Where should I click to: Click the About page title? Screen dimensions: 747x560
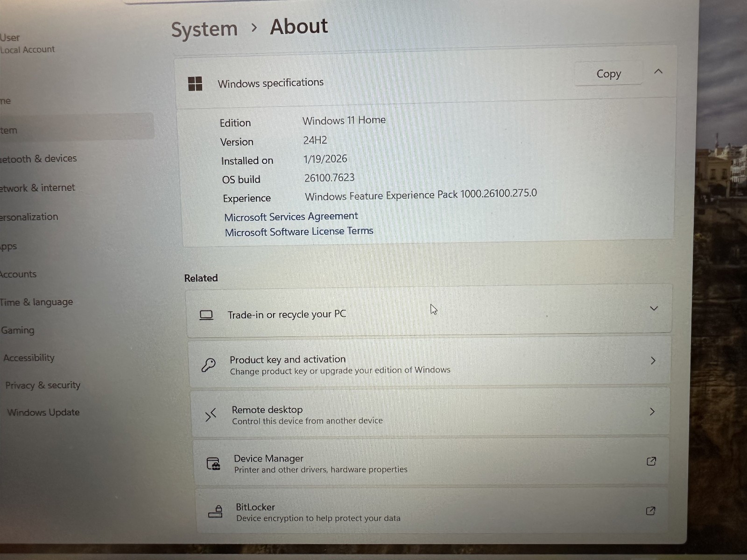point(299,27)
